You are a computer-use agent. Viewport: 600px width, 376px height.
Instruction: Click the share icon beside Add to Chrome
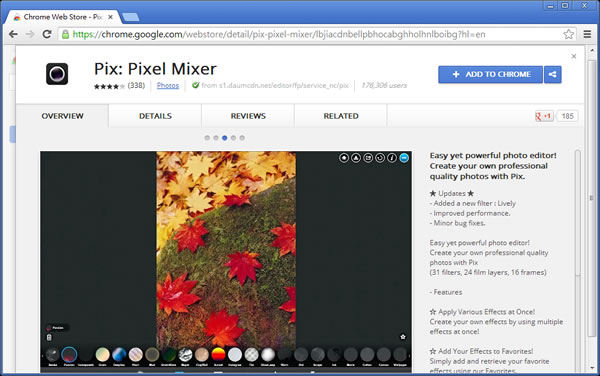click(x=553, y=74)
